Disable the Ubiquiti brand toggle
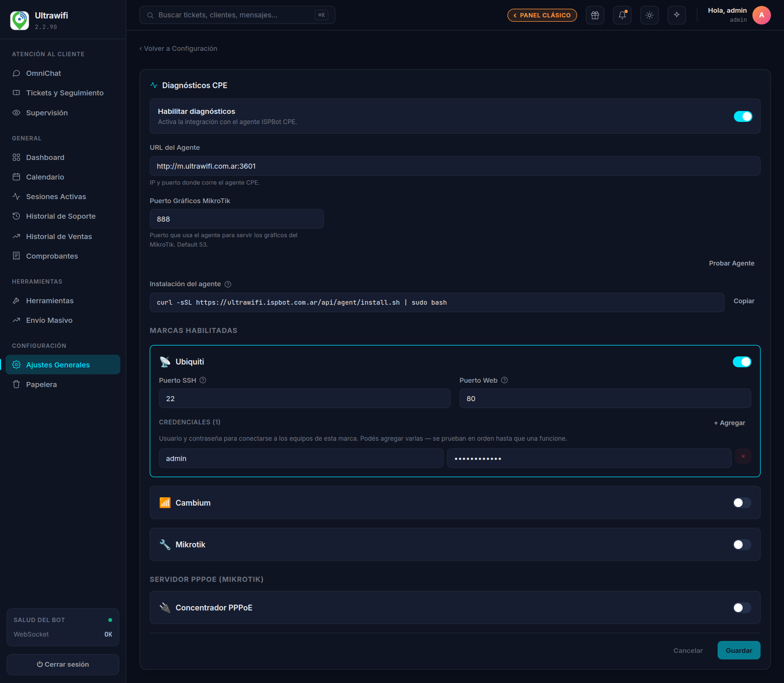The image size is (784, 683). click(x=742, y=362)
